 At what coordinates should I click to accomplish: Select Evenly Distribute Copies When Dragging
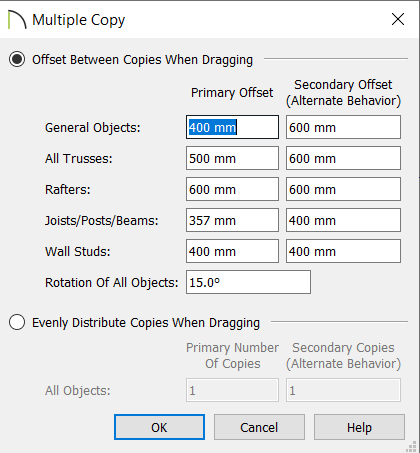point(17,322)
